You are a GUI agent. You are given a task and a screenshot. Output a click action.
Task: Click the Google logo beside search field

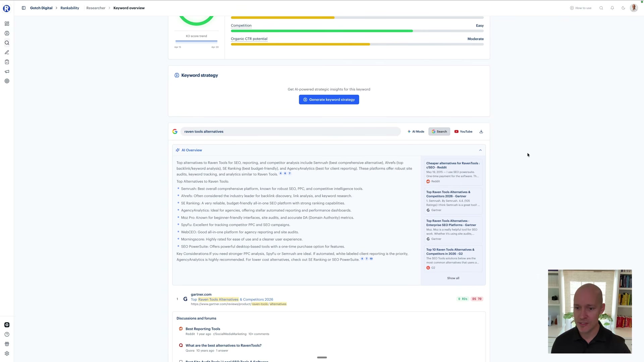[x=175, y=132]
